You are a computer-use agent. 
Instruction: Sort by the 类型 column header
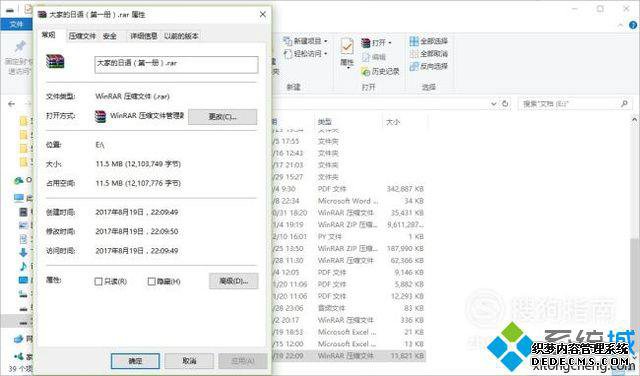(x=324, y=122)
